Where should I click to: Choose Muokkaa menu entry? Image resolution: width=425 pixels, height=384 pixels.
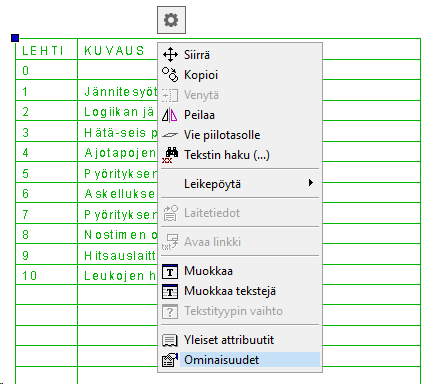tap(240, 271)
